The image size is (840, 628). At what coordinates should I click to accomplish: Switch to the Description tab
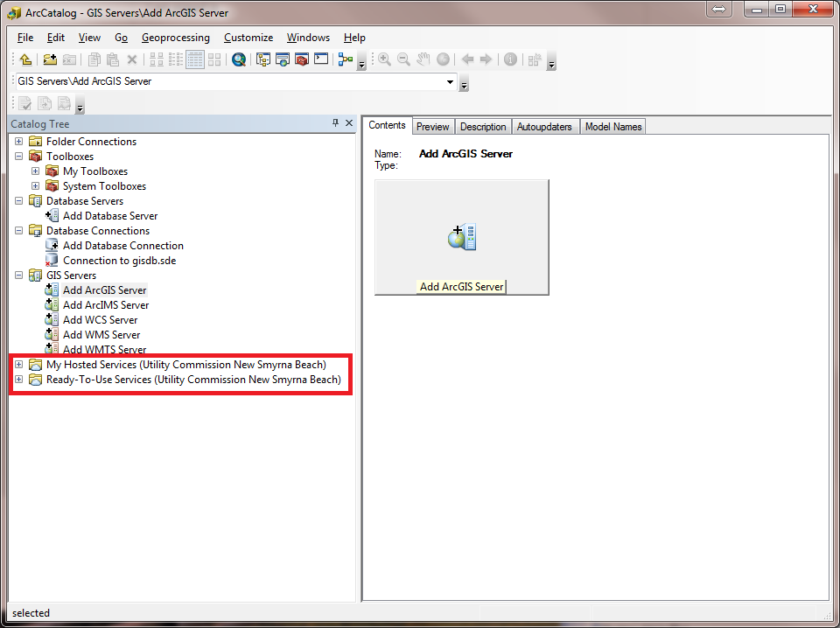[483, 127]
